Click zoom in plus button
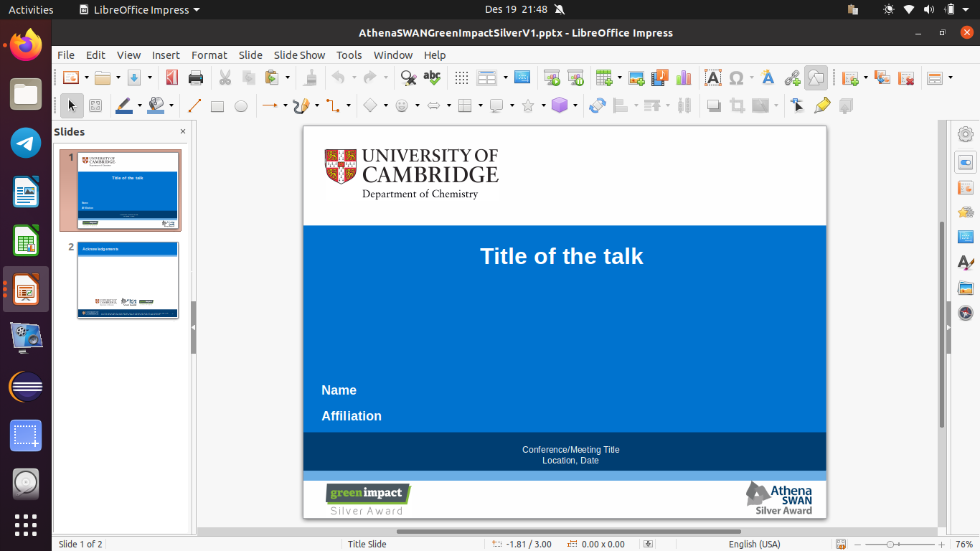Viewport: 980px width, 551px height. [x=941, y=545]
